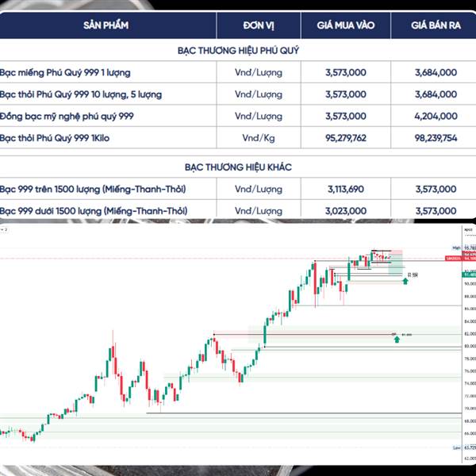Click buy price of Bạc thỏi 10 lượng row
This screenshot has height=476, width=476.
point(346,94)
